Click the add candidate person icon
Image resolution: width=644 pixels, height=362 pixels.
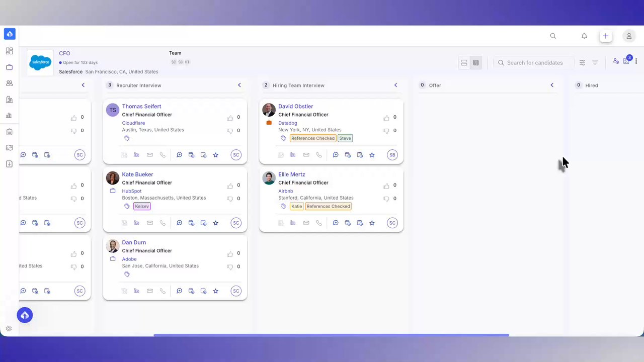616,61
